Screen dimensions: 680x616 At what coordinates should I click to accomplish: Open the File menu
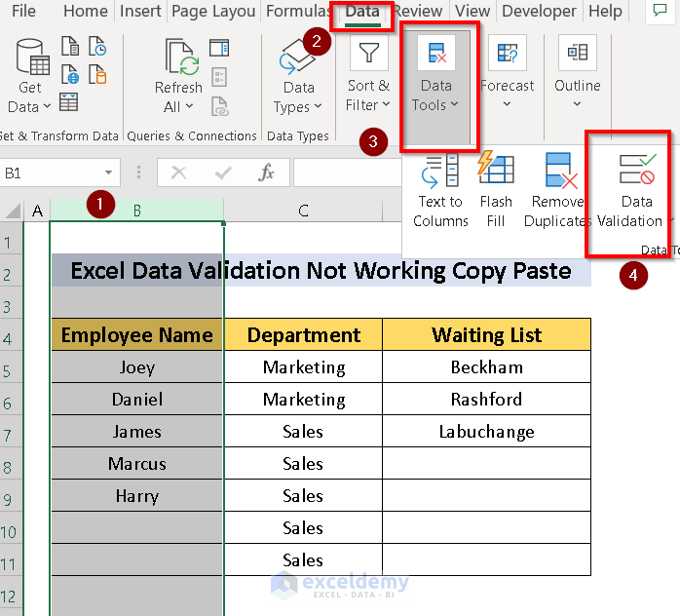(x=23, y=12)
